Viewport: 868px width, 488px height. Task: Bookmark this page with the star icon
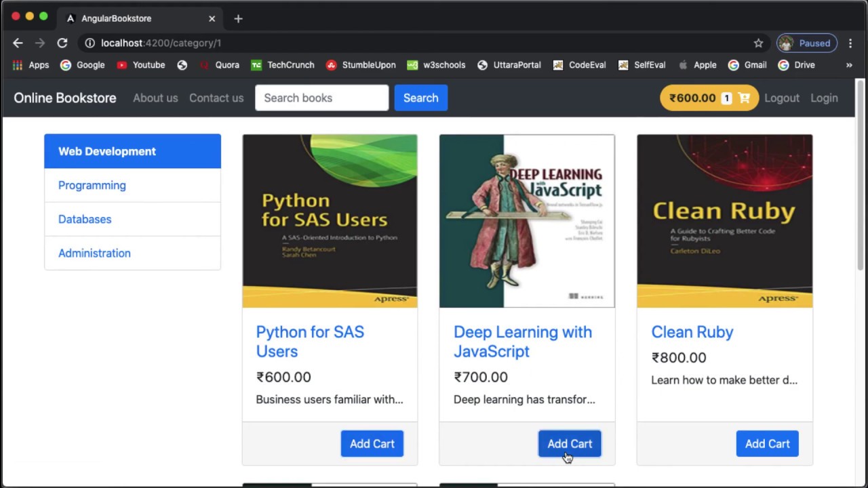coord(758,43)
